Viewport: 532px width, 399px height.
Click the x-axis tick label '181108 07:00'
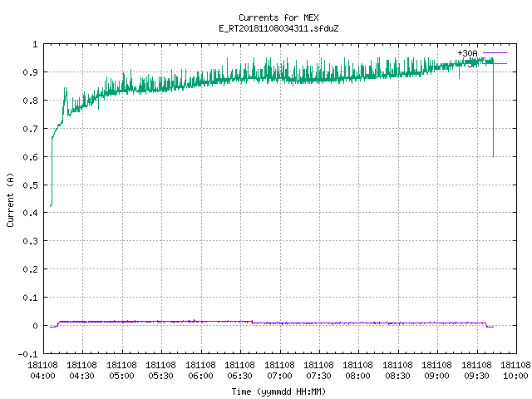click(279, 371)
